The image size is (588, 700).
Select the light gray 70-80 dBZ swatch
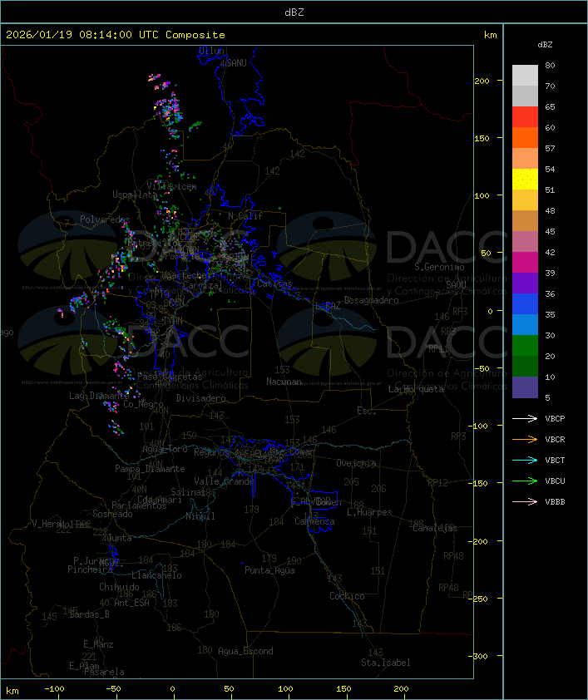(x=525, y=76)
